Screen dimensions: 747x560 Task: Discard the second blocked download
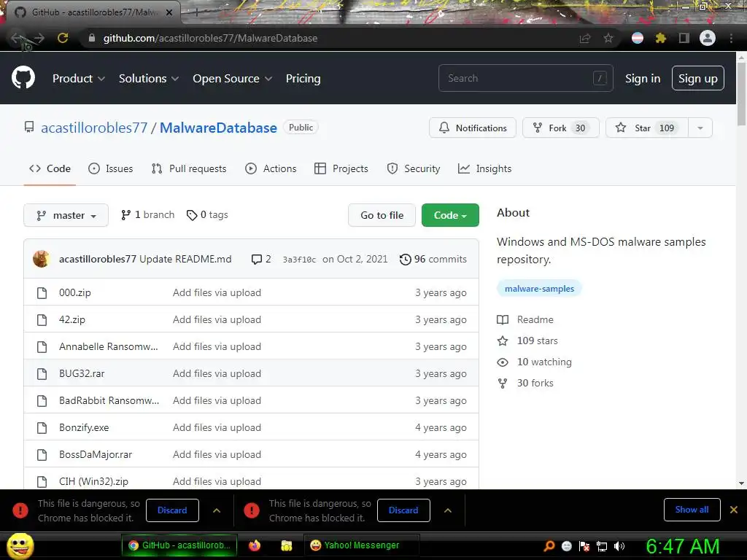point(403,510)
